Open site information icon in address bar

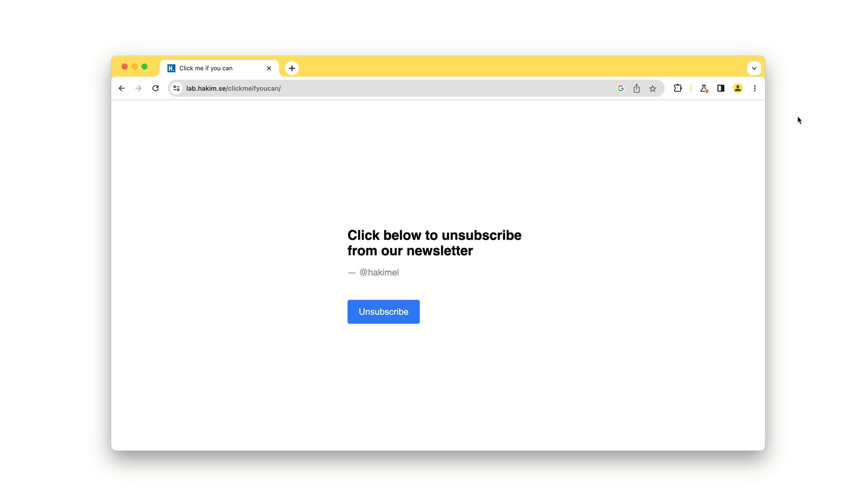(176, 89)
